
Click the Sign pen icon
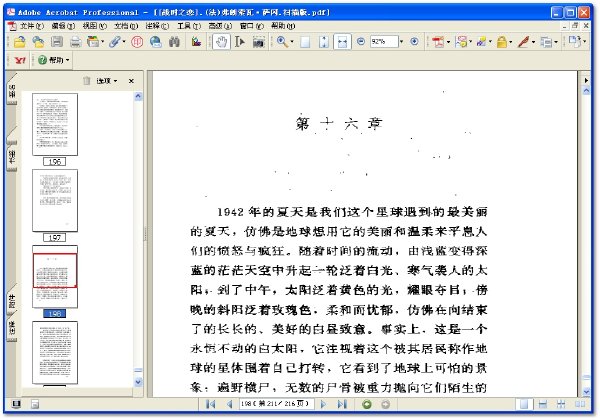point(523,42)
